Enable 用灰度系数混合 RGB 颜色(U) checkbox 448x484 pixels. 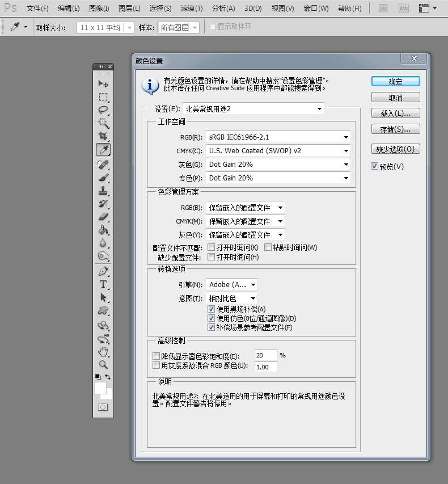pyautogui.click(x=156, y=365)
